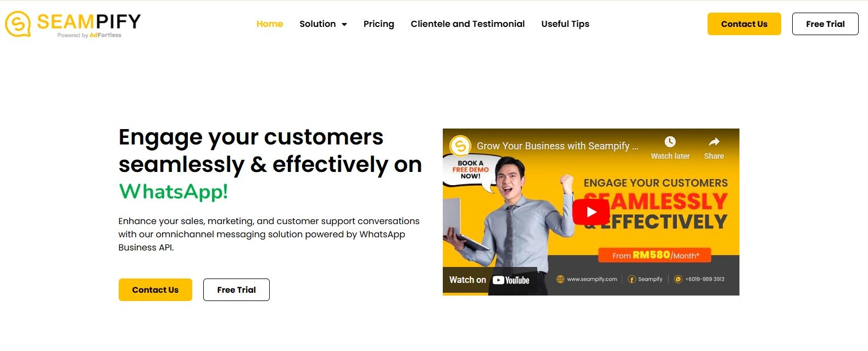The width and height of the screenshot is (868, 351).
Task: Click the Facebook icon beside Seampify
Action: click(x=632, y=279)
